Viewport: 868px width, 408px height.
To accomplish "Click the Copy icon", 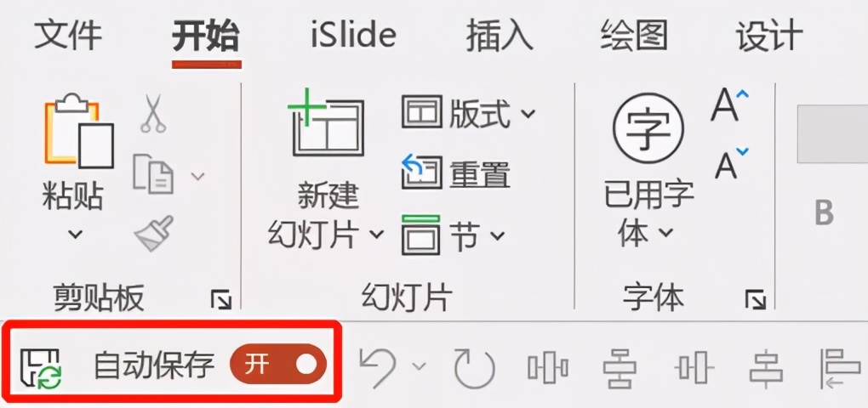I will tap(154, 174).
